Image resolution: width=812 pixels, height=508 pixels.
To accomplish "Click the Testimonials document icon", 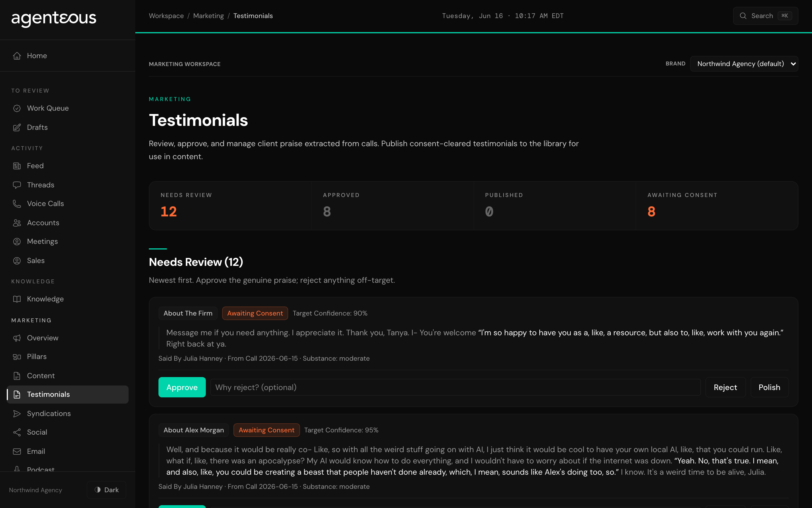I will click(17, 395).
